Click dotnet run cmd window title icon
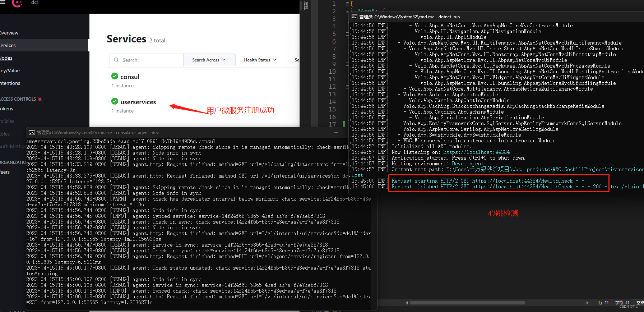This screenshot has width=644, height=312. (355, 17)
